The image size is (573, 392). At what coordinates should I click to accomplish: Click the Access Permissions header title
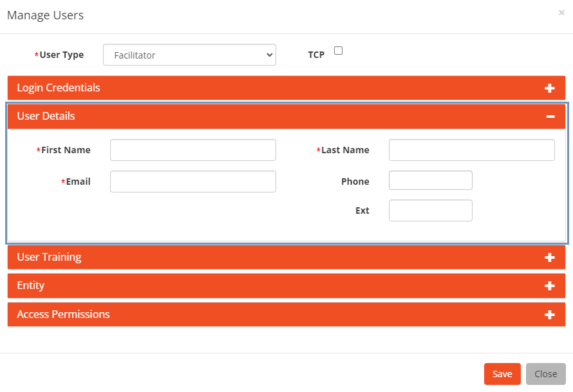coord(63,314)
